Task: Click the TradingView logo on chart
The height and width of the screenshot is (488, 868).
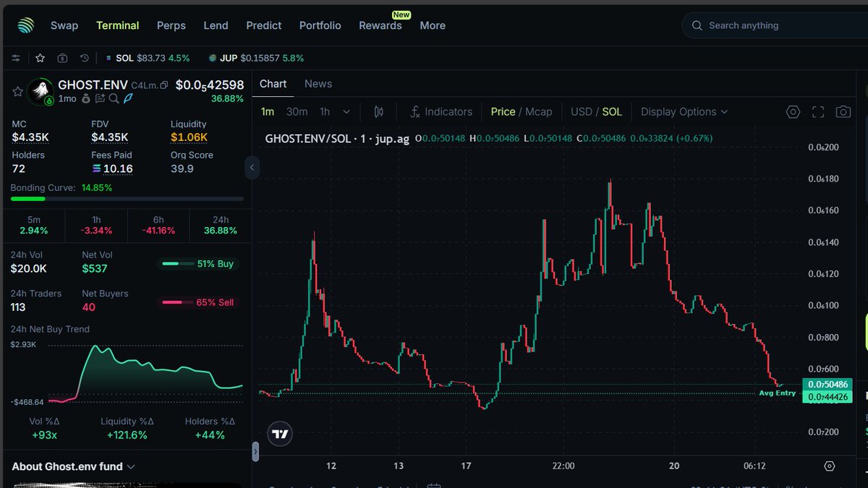Action: pos(280,434)
